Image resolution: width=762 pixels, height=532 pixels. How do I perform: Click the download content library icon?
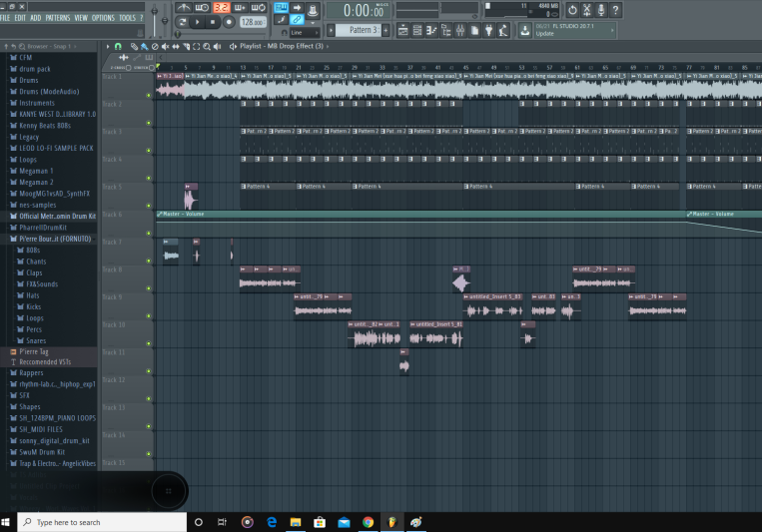coord(525,31)
